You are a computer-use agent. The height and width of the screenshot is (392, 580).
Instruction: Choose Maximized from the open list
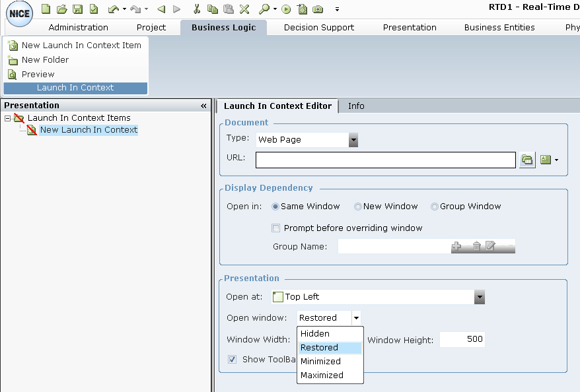pos(322,376)
